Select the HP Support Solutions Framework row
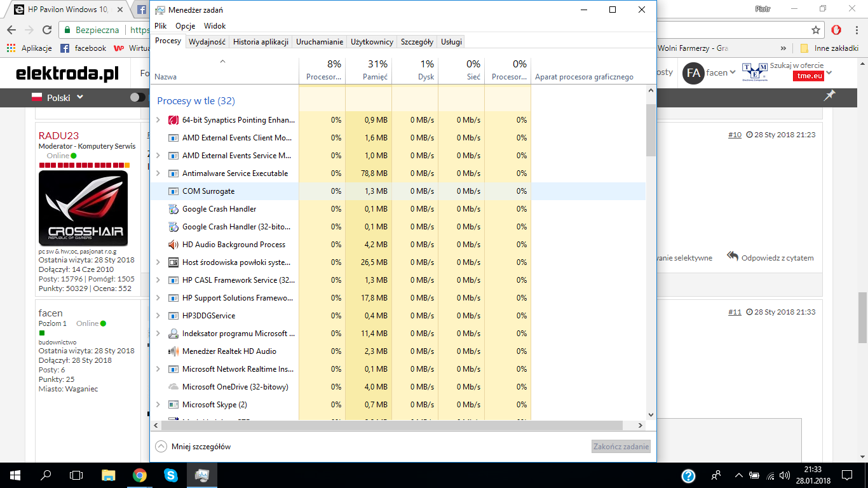868x488 pixels. pos(398,298)
